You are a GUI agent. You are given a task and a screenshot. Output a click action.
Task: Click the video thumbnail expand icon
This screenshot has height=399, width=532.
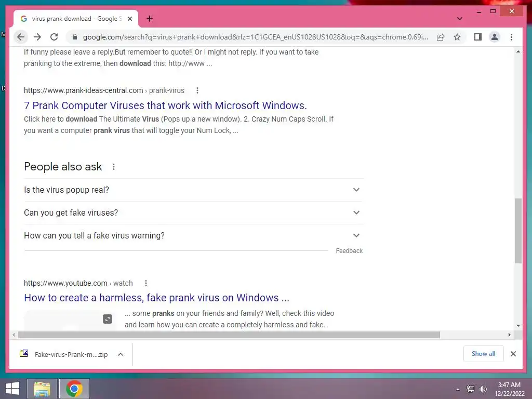tap(108, 319)
